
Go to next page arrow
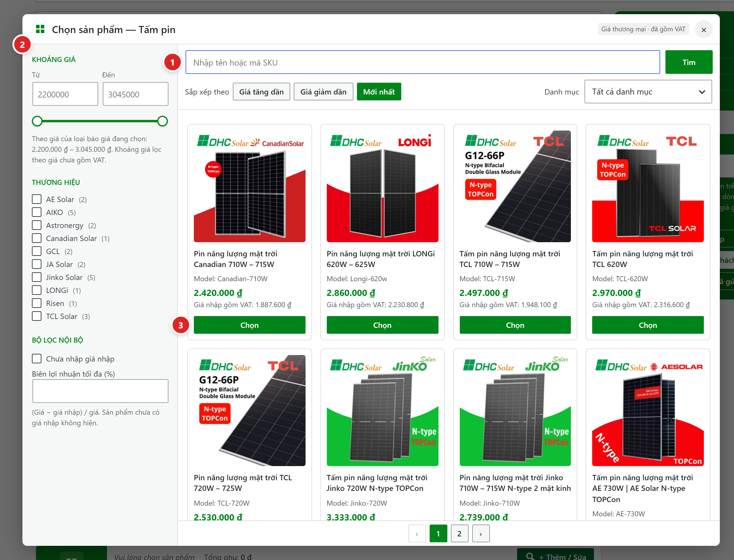coord(480,534)
